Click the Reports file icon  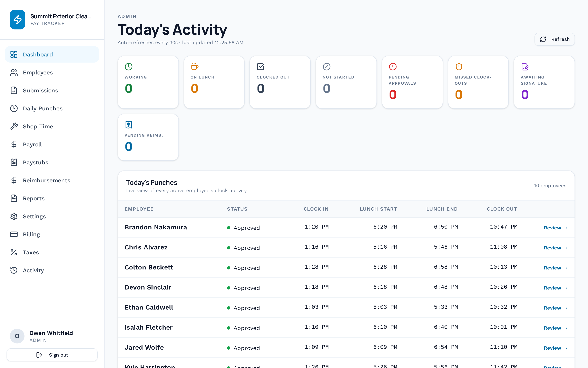14,198
